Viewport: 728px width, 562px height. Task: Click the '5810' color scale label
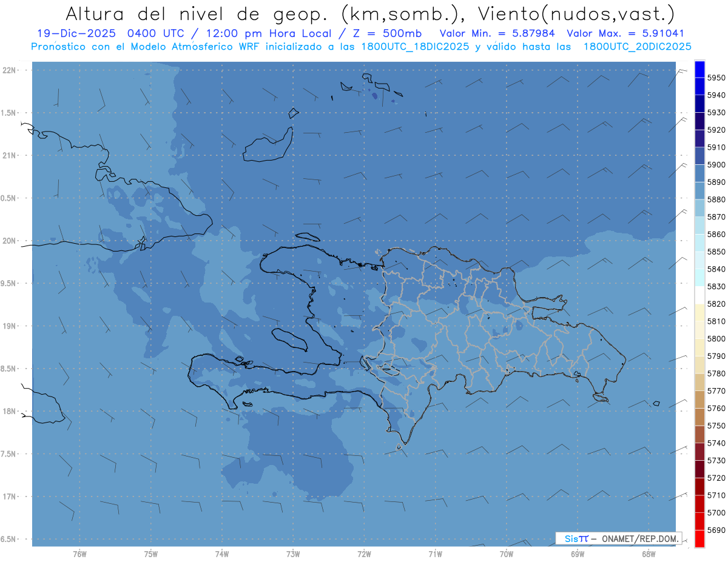(716, 321)
